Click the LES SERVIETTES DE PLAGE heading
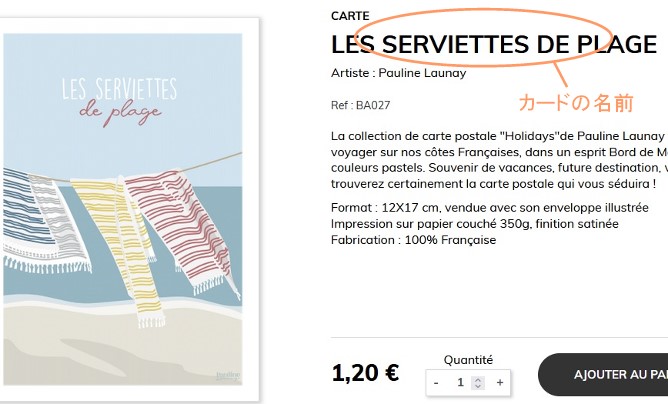The height and width of the screenshot is (404, 668). click(494, 45)
